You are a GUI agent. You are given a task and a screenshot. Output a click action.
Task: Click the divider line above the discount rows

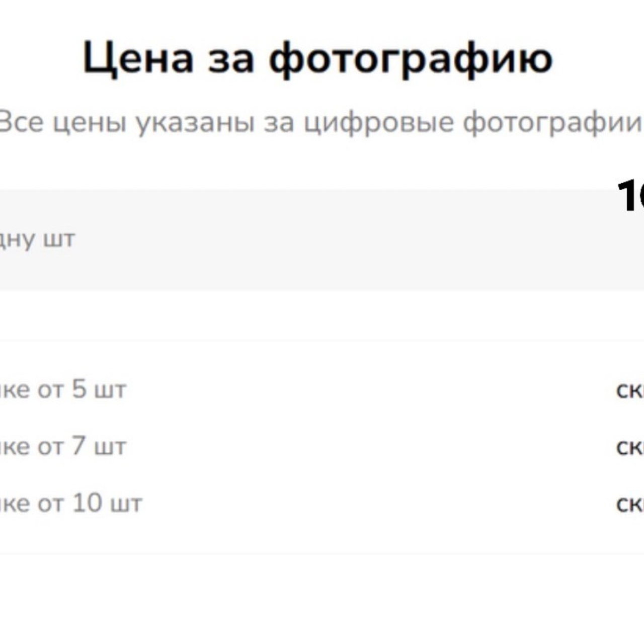coord(322,342)
